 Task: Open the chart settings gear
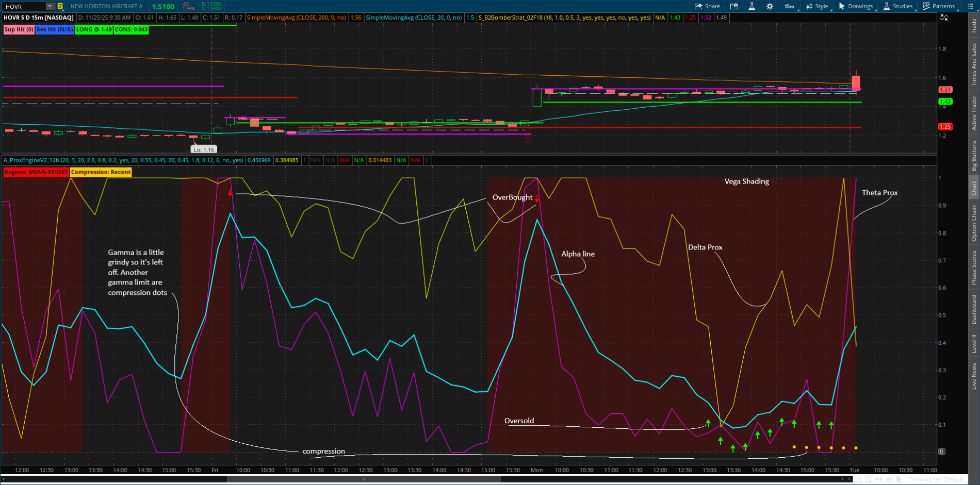770,6
